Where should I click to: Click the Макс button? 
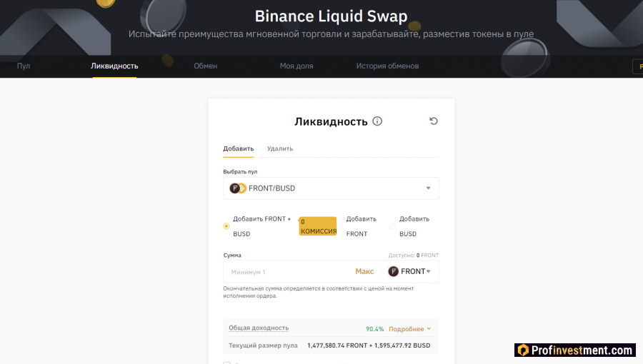click(x=364, y=271)
